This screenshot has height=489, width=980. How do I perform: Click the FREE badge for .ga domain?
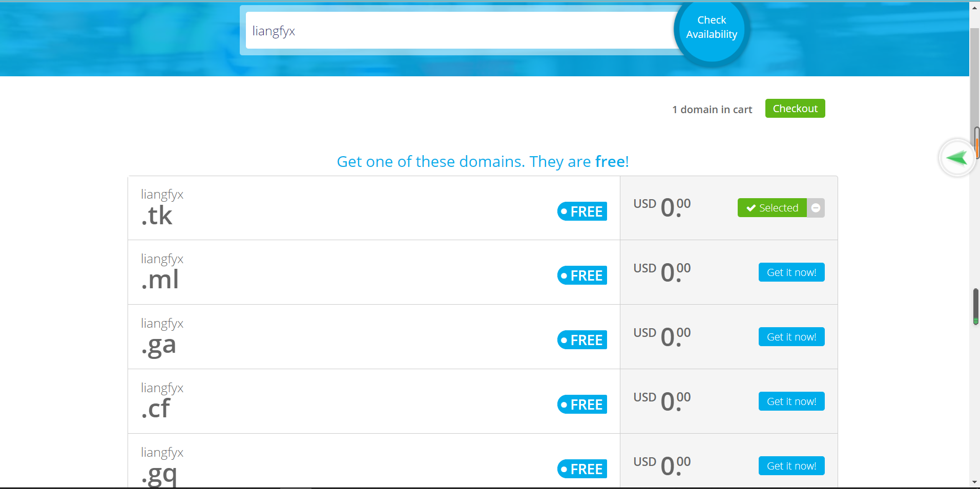point(582,340)
